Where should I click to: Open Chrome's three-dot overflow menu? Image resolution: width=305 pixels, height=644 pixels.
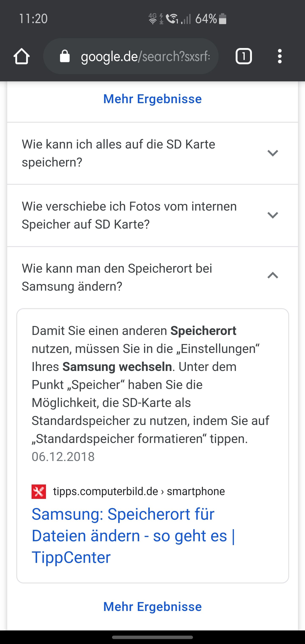point(280,56)
